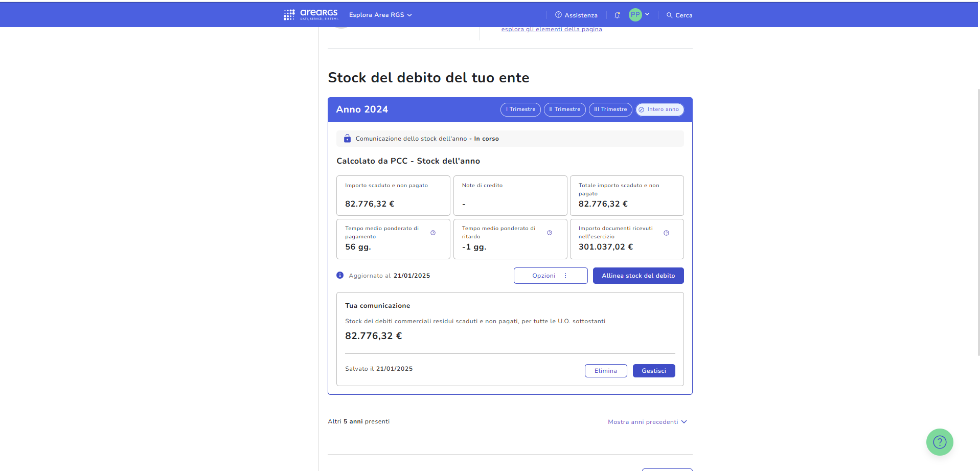Viewport: 980px width, 471px height.
Task: Click the Gestisci button
Action: point(653,371)
